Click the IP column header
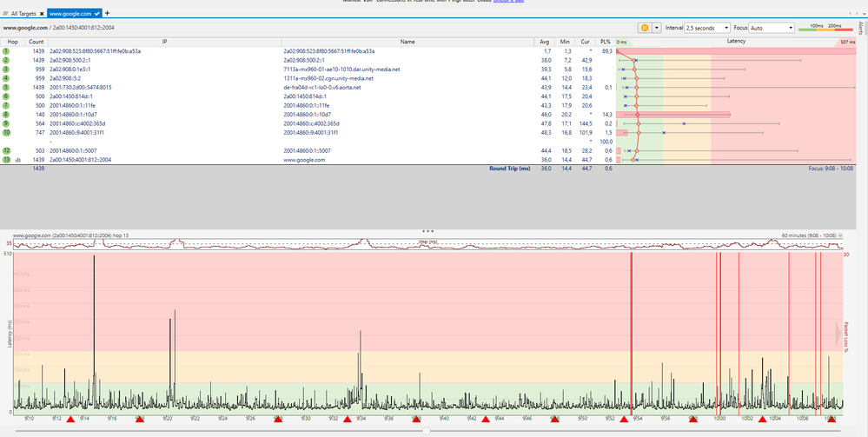This screenshot has width=868, height=437. (x=164, y=42)
